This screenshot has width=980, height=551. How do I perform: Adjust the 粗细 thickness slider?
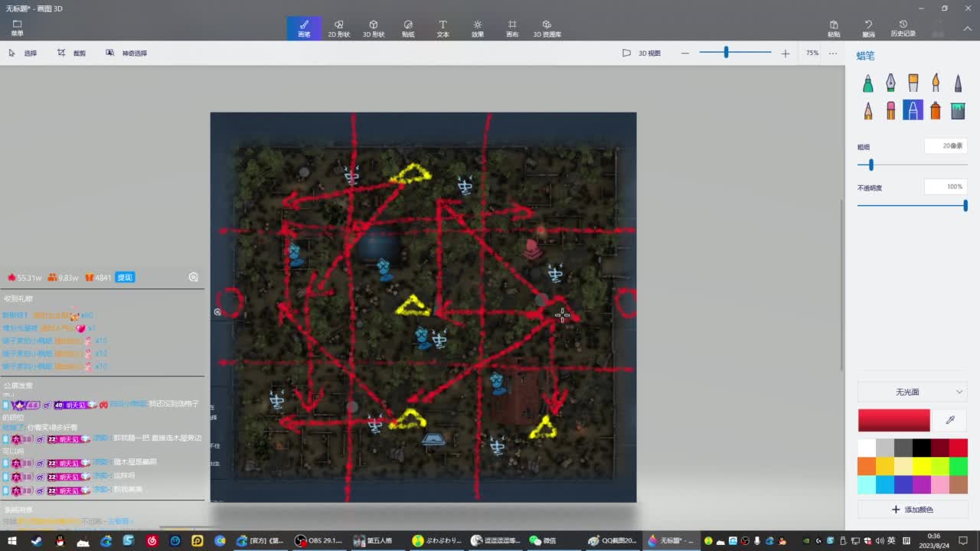(913, 165)
